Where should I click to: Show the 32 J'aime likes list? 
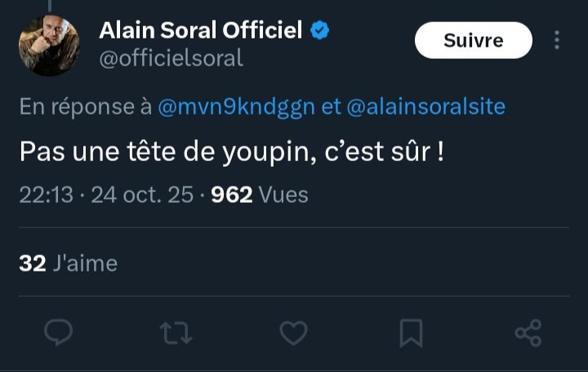coord(69,263)
